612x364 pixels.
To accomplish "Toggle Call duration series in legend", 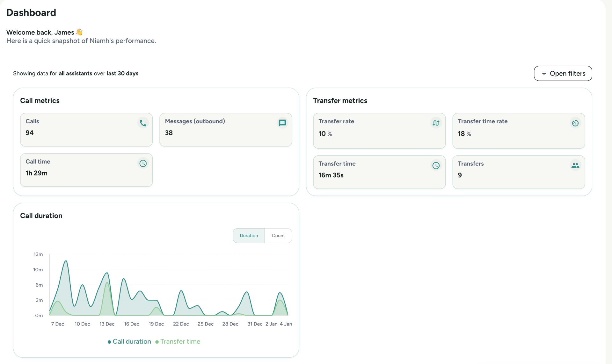I will (x=132, y=341).
